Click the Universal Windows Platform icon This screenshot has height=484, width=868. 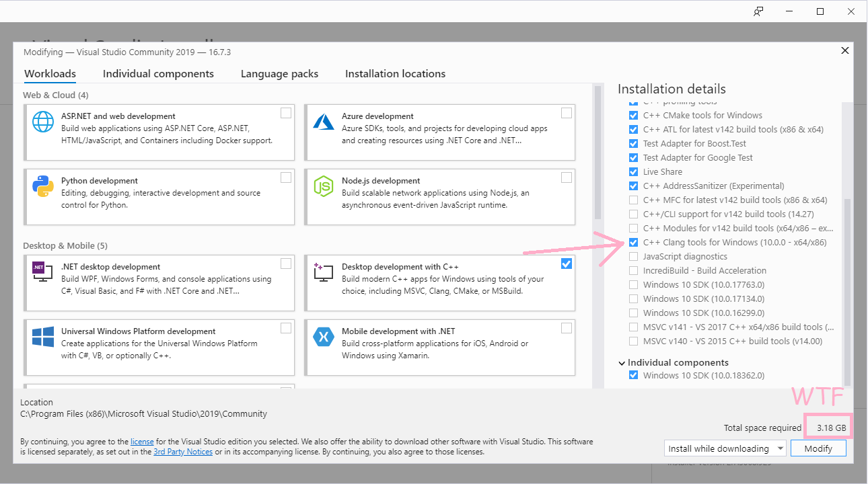click(43, 337)
